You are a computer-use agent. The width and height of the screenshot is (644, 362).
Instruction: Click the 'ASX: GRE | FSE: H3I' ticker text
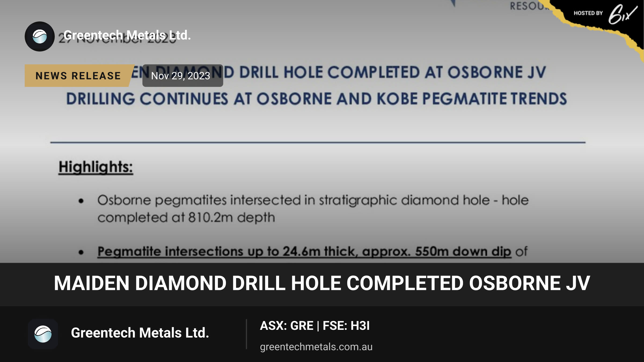click(x=315, y=326)
